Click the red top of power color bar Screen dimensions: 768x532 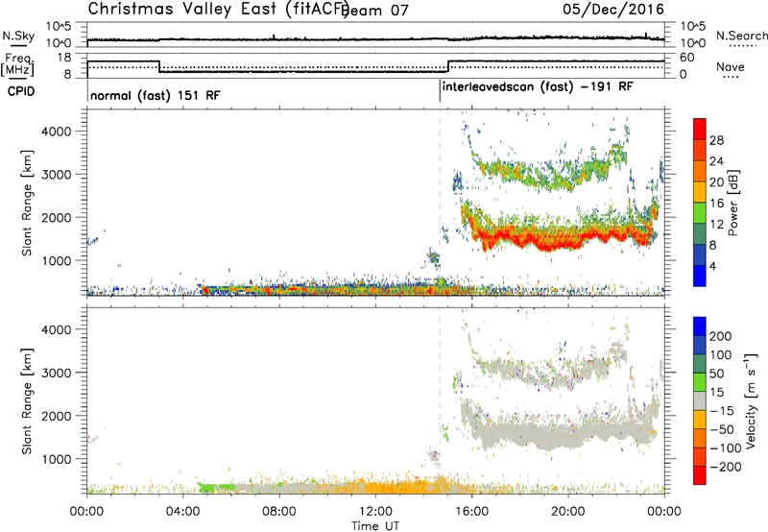point(700,129)
